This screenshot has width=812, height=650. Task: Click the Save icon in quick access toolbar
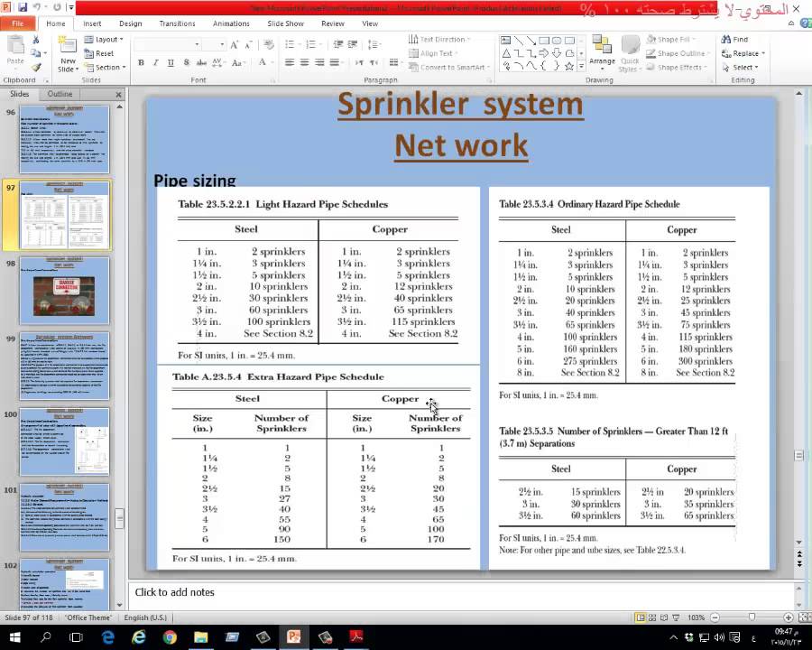(23, 8)
